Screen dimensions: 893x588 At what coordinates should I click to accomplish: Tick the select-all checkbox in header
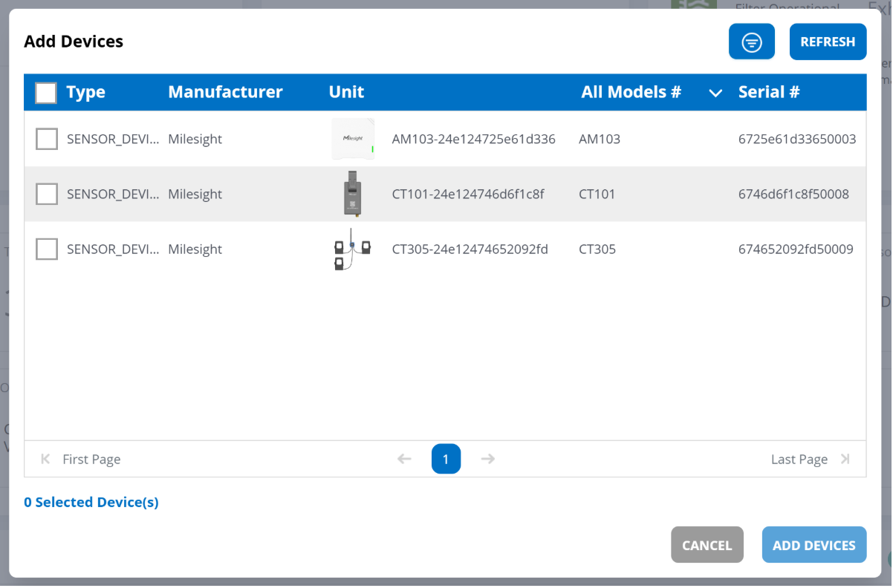click(x=46, y=93)
